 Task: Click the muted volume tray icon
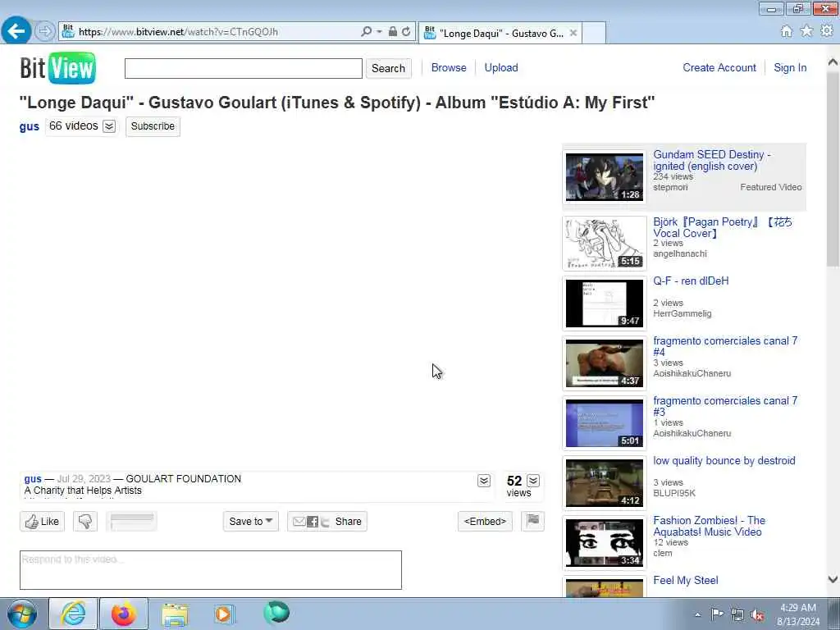click(757, 614)
